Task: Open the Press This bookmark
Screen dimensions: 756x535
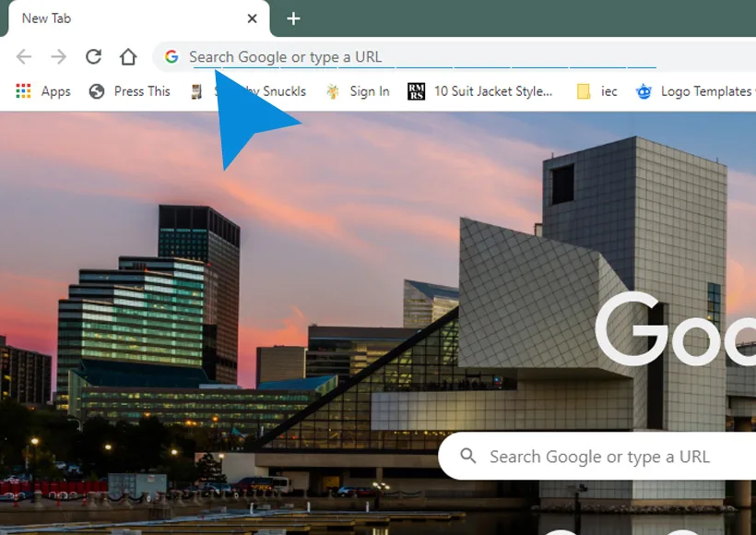Action: (x=142, y=91)
